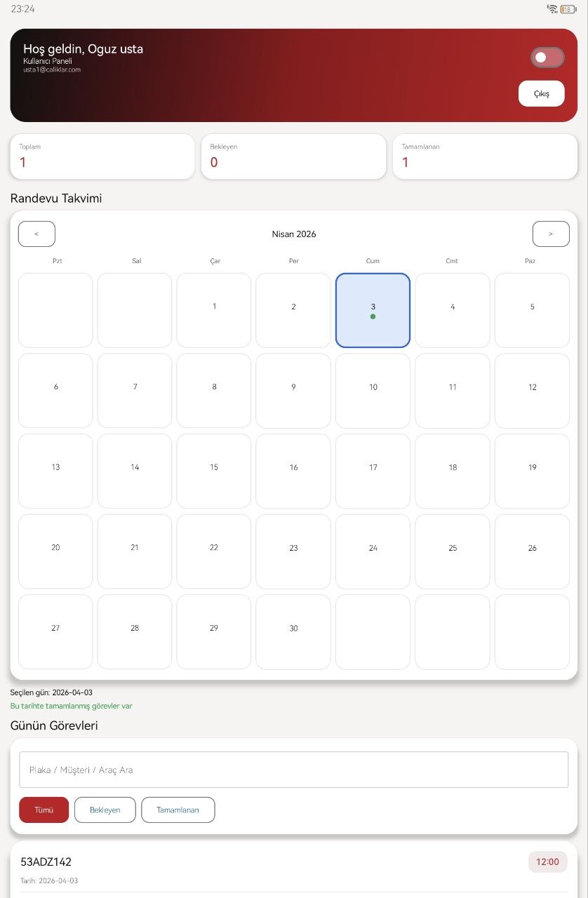Go to next month in calendar
The image size is (588, 898).
[550, 234]
